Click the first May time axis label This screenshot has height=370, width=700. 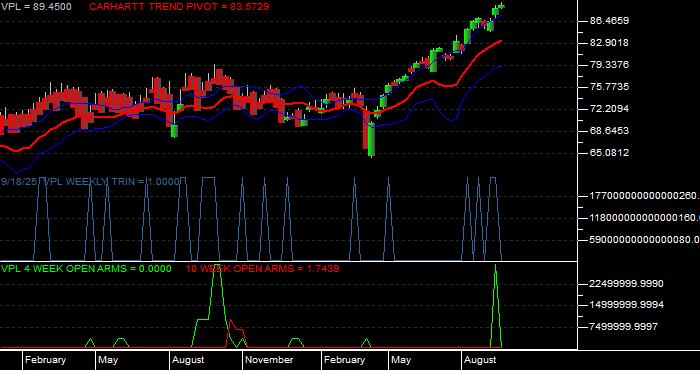click(x=108, y=360)
